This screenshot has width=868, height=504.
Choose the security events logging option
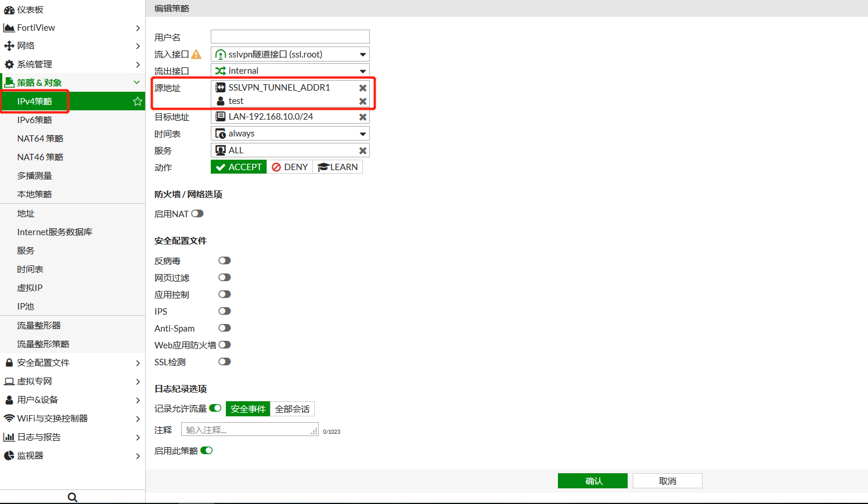click(248, 409)
